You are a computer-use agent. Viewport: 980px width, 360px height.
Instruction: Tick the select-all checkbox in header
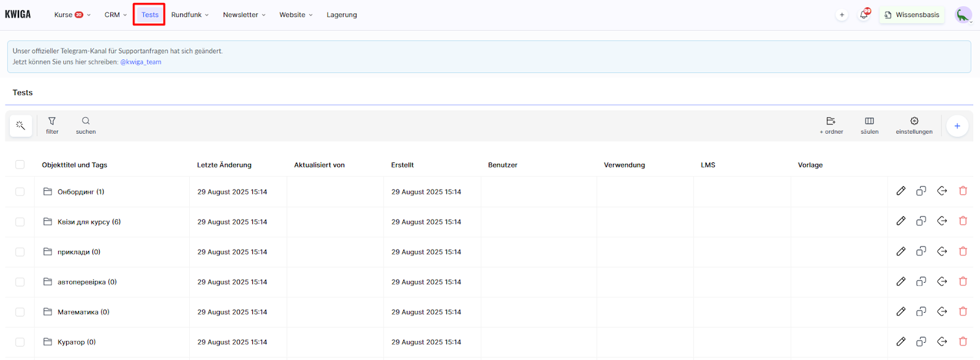(20, 164)
